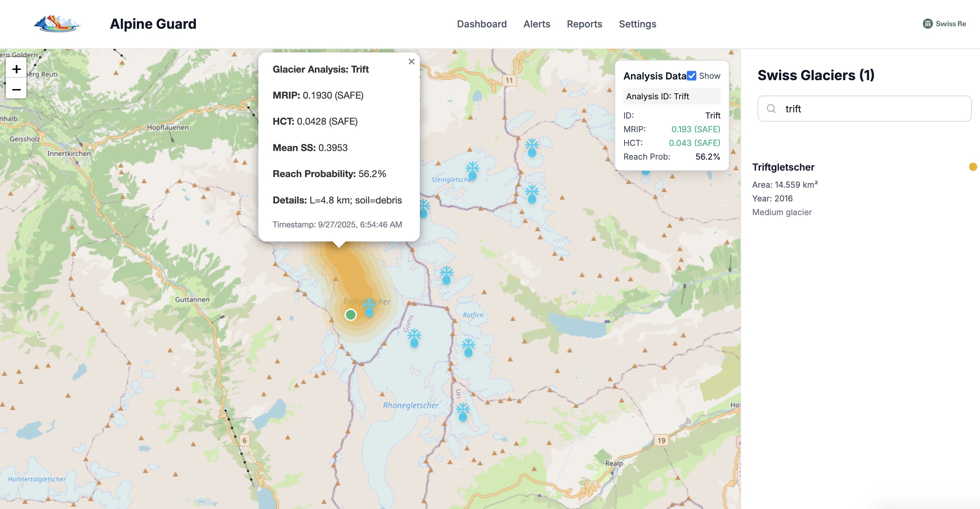Click the Alpine Guard mountain logo
This screenshot has width=980, height=509.
point(57,24)
